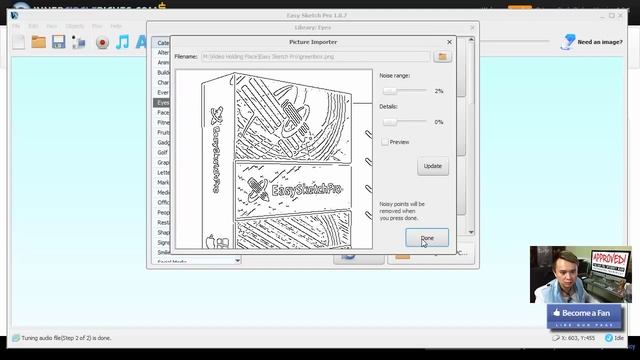Click the Noise range slider handle
640x360 pixels.
pyautogui.click(x=389, y=91)
